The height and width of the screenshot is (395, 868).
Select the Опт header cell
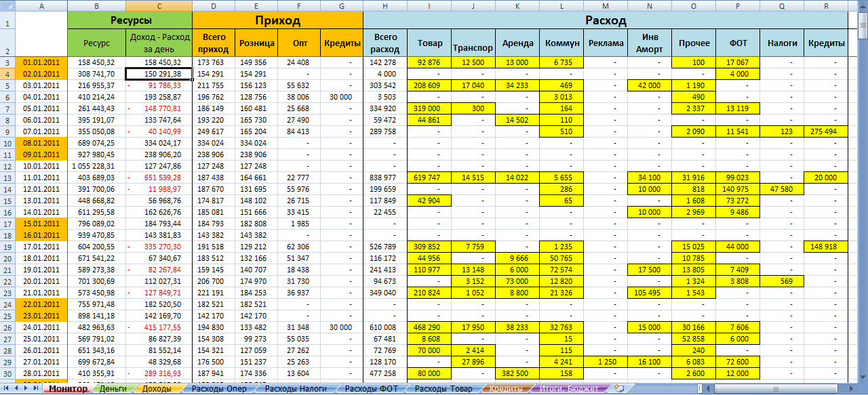point(299,43)
